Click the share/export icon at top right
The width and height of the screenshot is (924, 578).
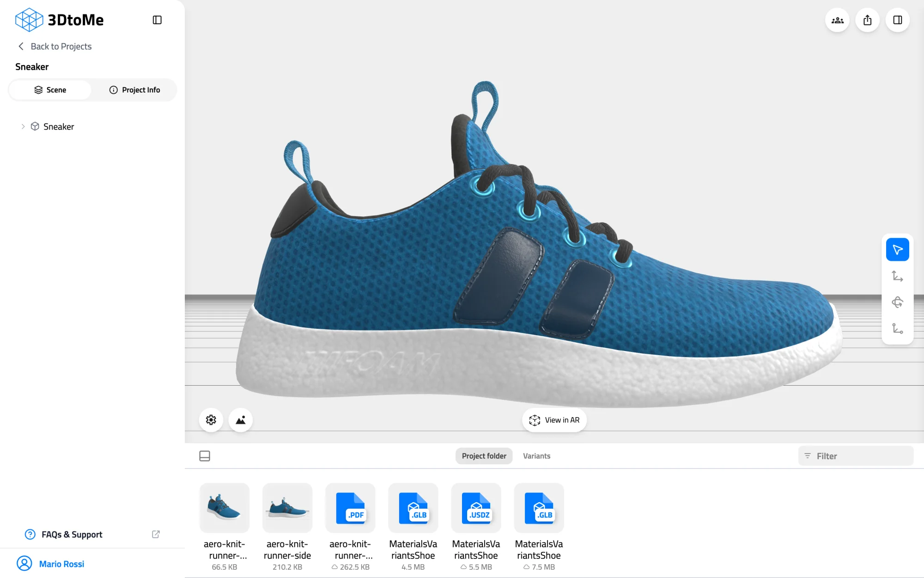pyautogui.click(x=868, y=20)
